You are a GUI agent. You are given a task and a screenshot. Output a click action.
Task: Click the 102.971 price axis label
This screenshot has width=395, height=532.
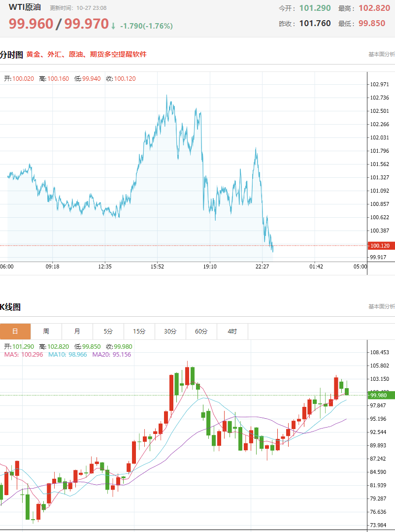point(379,85)
